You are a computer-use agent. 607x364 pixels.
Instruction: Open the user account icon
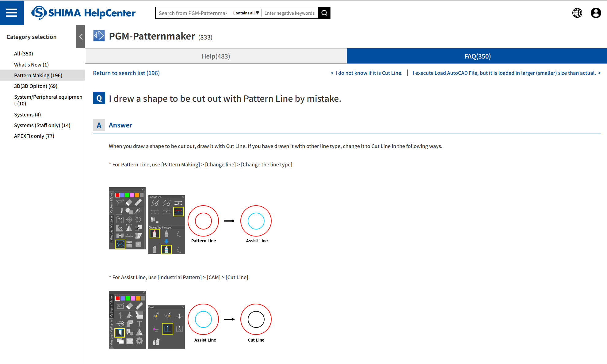pos(596,13)
